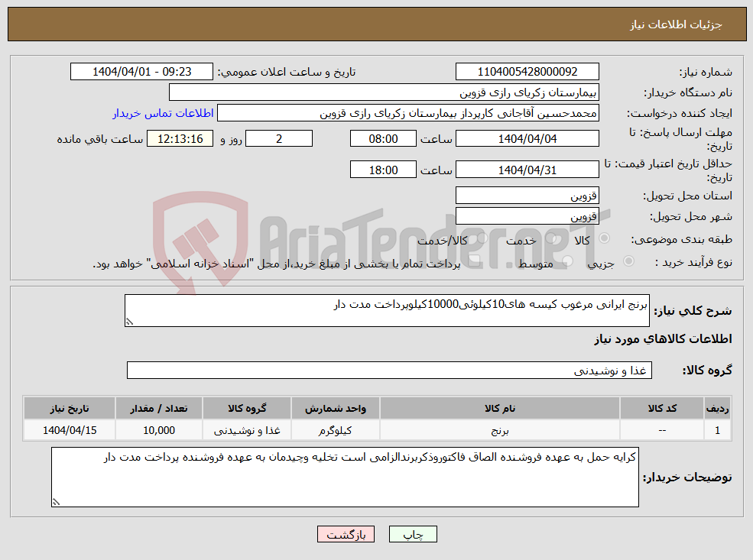This screenshot has height=560, width=753.
Task: Click the resize handle of description textarea
Action: pyautogui.click(x=128, y=322)
